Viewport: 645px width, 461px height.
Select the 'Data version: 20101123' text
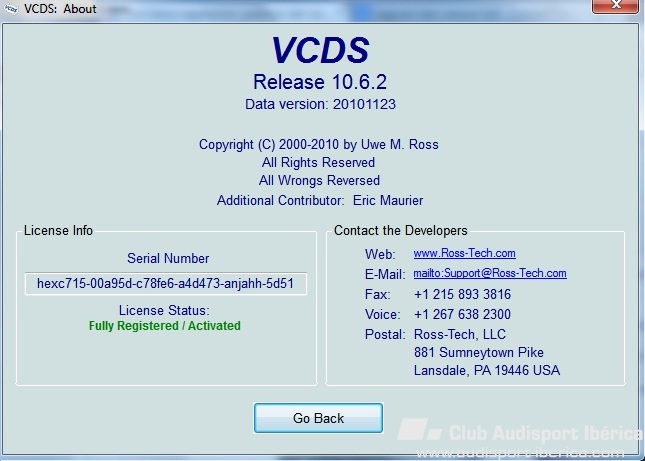click(320, 104)
